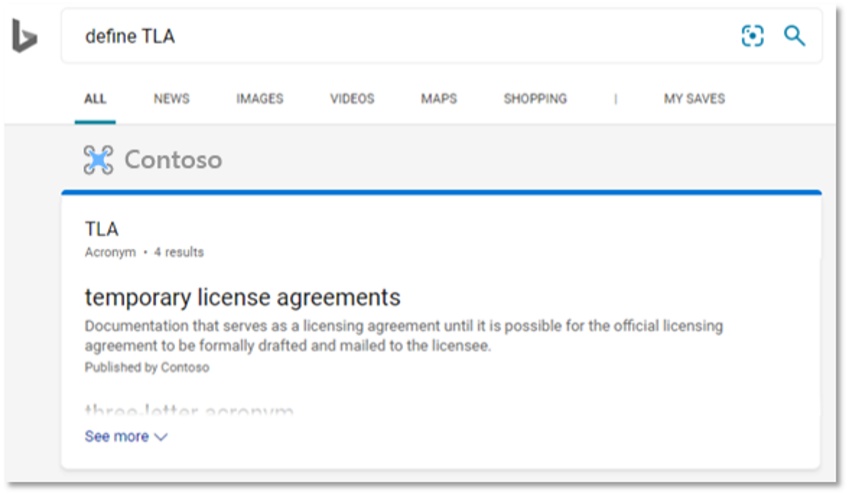Go to the SHOPPING tab
This screenshot has height=495, width=849.
535,99
